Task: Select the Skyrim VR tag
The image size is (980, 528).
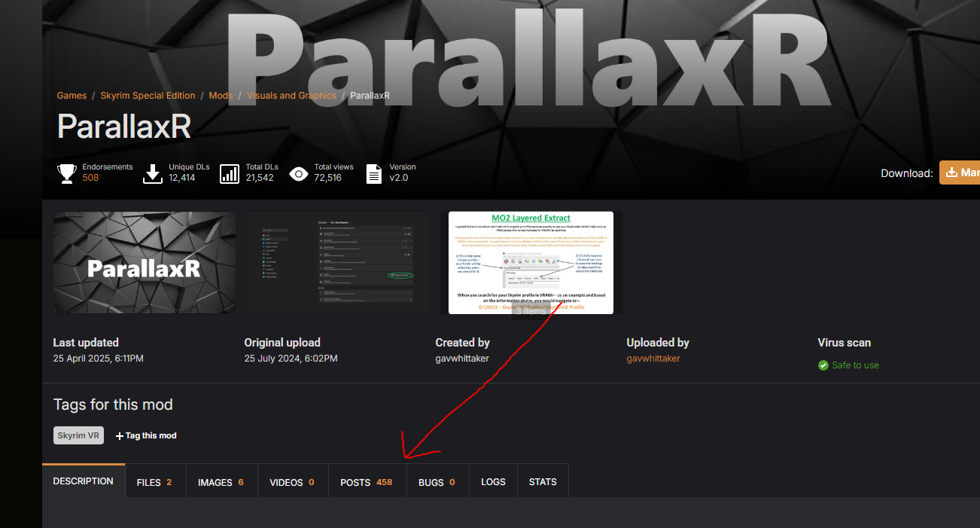Action: pos(78,435)
